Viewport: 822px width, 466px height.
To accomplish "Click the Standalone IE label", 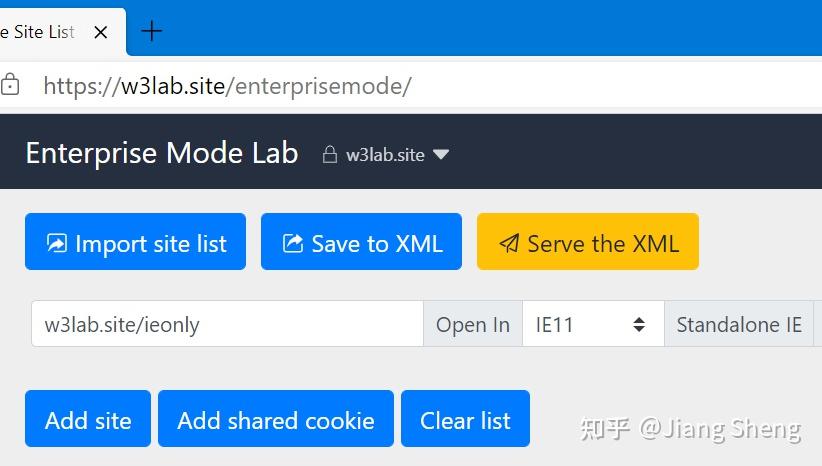I will pos(739,324).
